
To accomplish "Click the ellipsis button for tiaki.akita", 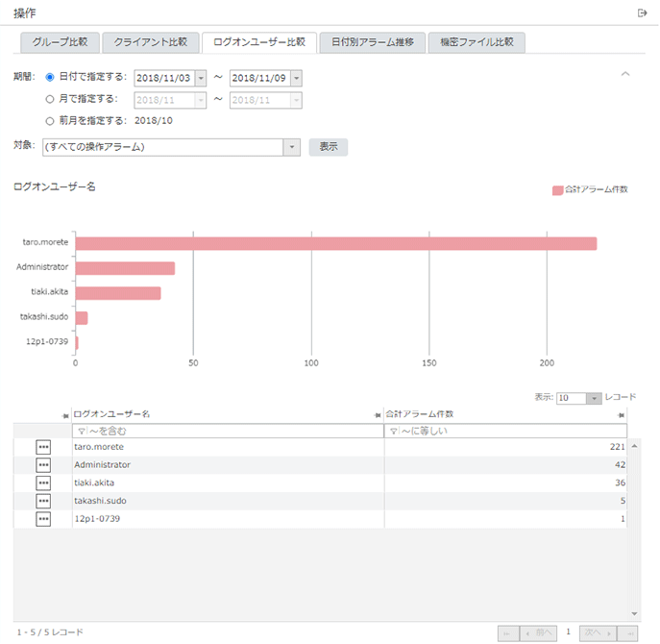I will pyautogui.click(x=43, y=483).
